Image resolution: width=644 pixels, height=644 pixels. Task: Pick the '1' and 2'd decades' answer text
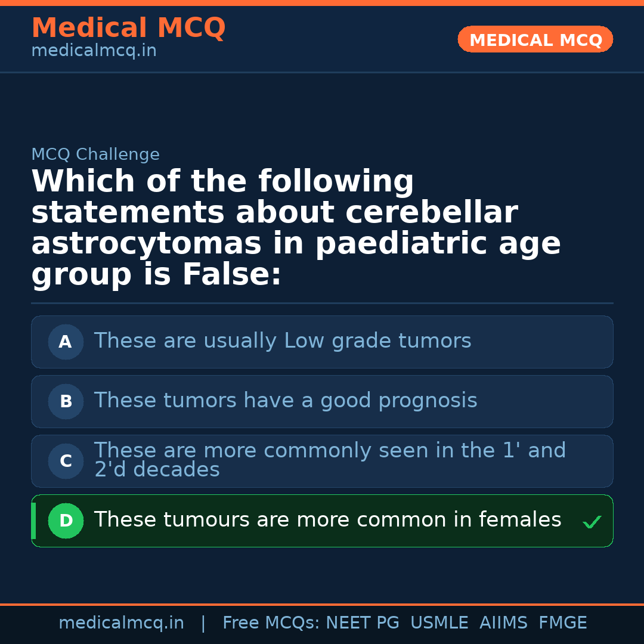pos(330,460)
